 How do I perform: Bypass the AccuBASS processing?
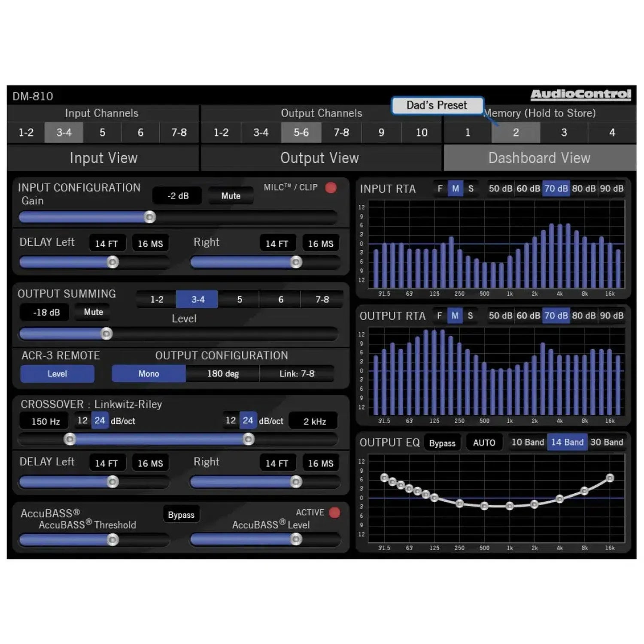[182, 514]
